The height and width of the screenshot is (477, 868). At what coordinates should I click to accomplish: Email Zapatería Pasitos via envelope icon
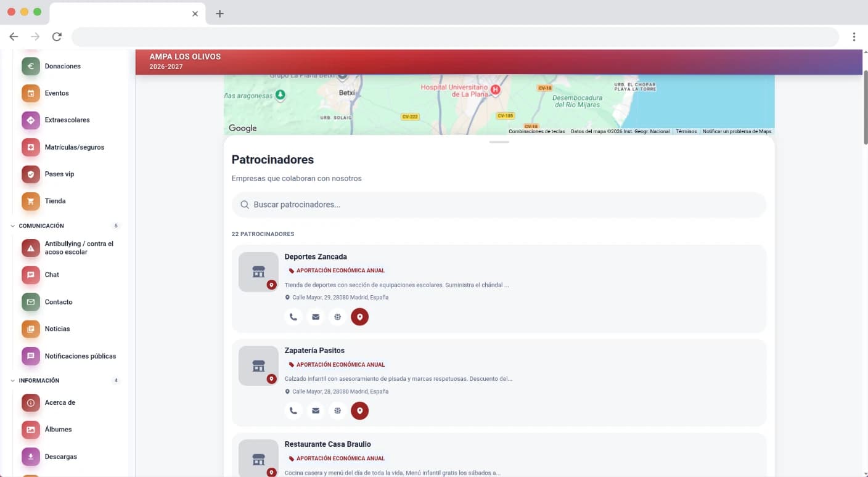pyautogui.click(x=316, y=410)
